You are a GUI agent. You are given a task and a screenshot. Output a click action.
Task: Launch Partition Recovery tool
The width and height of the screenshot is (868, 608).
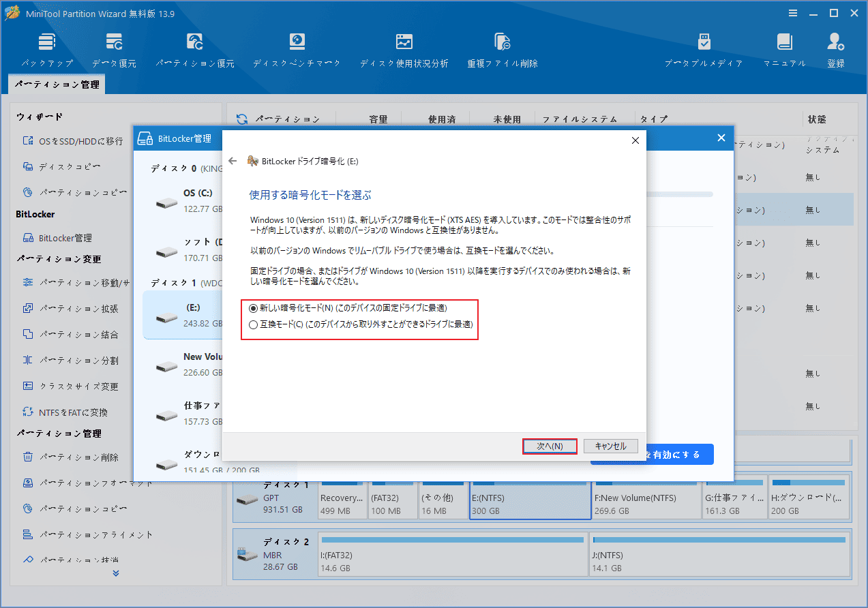194,42
